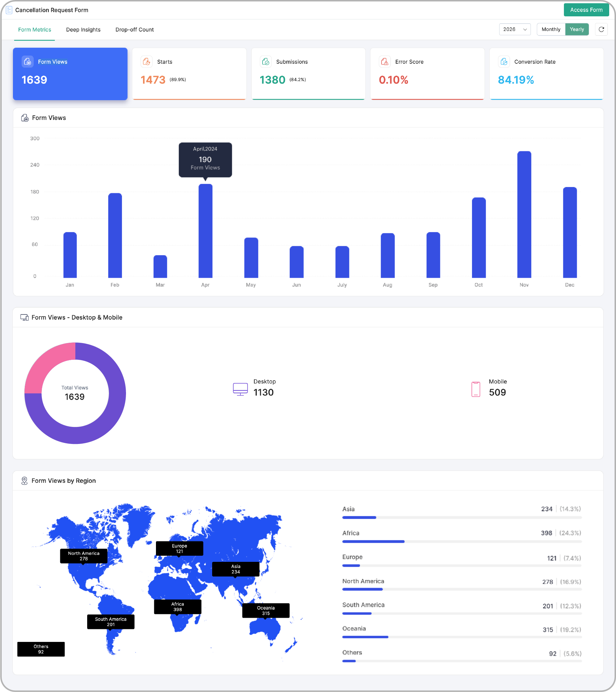Click the Asia 234 map label

click(236, 569)
